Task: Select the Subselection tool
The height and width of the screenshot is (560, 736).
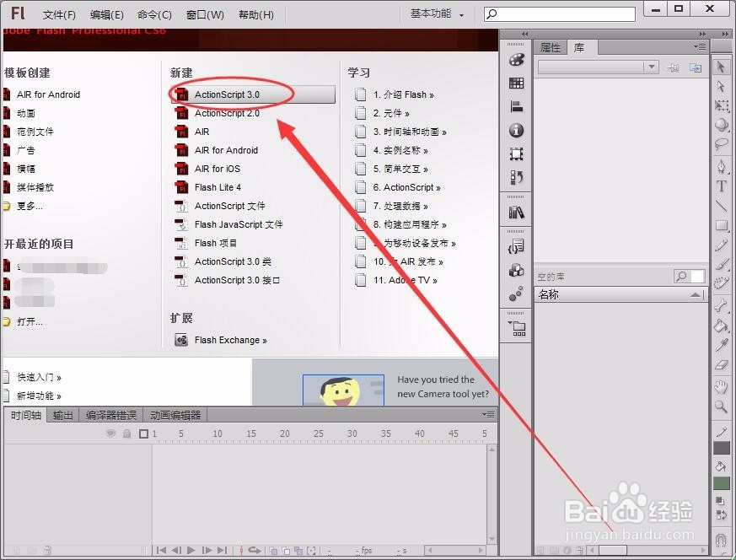Action: tap(721, 86)
